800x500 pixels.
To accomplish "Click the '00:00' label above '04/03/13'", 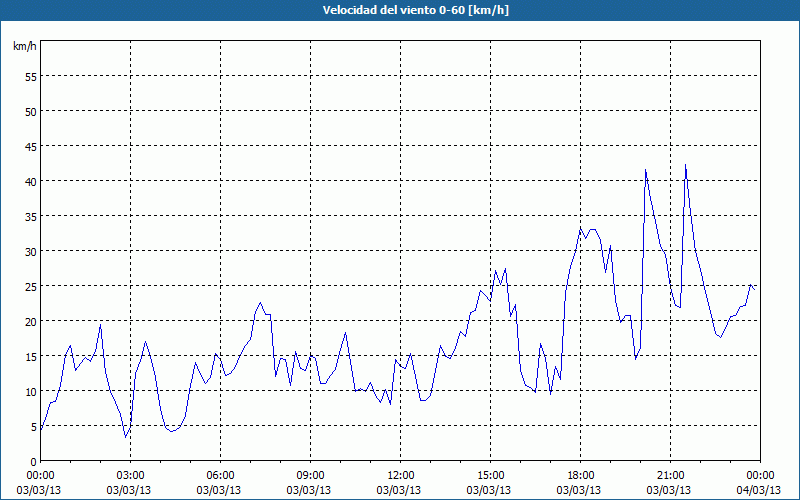I will pos(762,476).
